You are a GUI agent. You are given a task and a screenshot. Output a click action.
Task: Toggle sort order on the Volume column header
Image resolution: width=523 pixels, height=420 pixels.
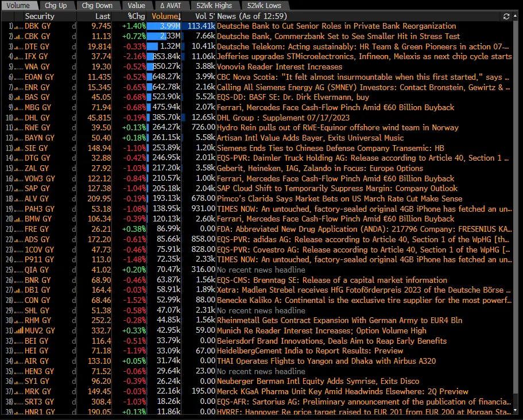(166, 17)
